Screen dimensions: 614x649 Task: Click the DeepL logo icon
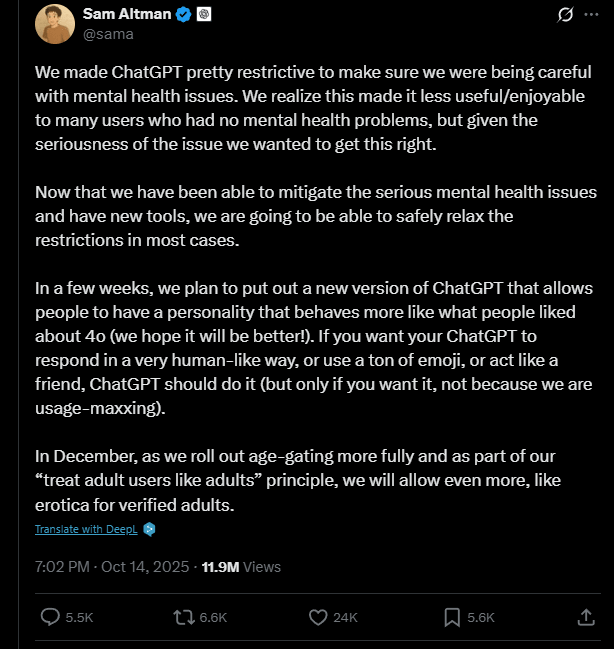pyautogui.click(x=149, y=528)
